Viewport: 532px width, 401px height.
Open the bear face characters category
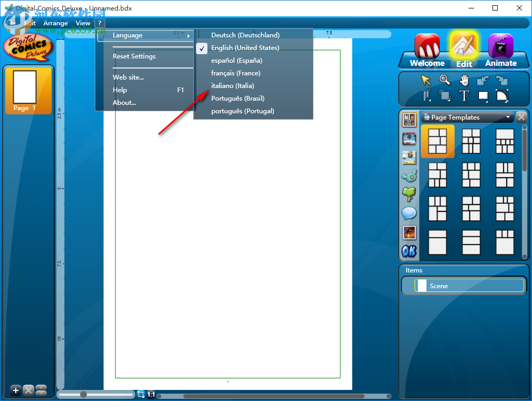(x=409, y=176)
